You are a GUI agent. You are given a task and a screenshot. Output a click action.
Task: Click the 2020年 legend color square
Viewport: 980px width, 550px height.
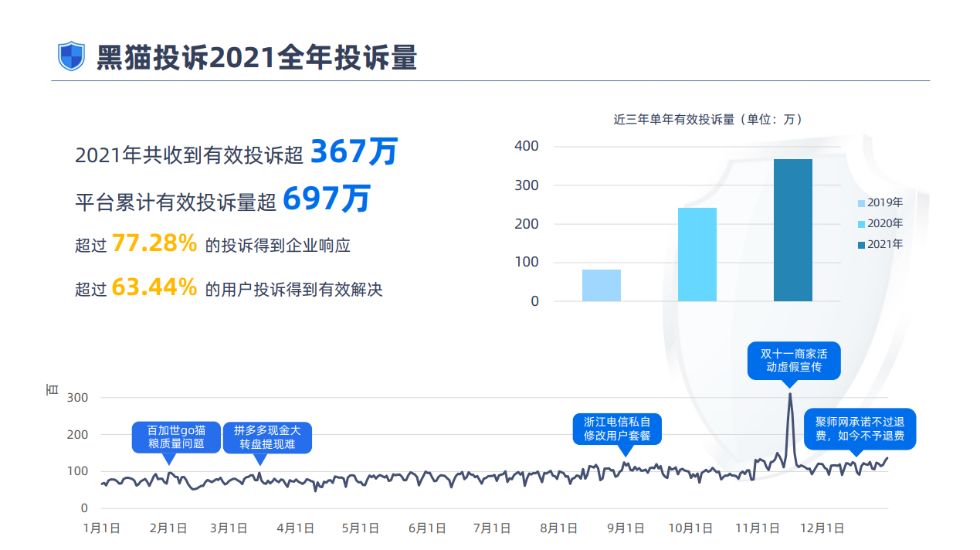(861, 224)
